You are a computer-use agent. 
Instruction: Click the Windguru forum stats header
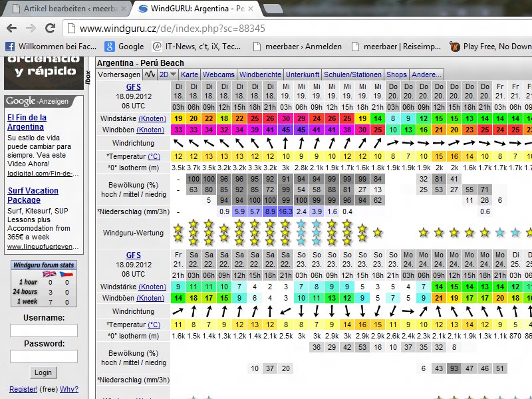point(44,265)
